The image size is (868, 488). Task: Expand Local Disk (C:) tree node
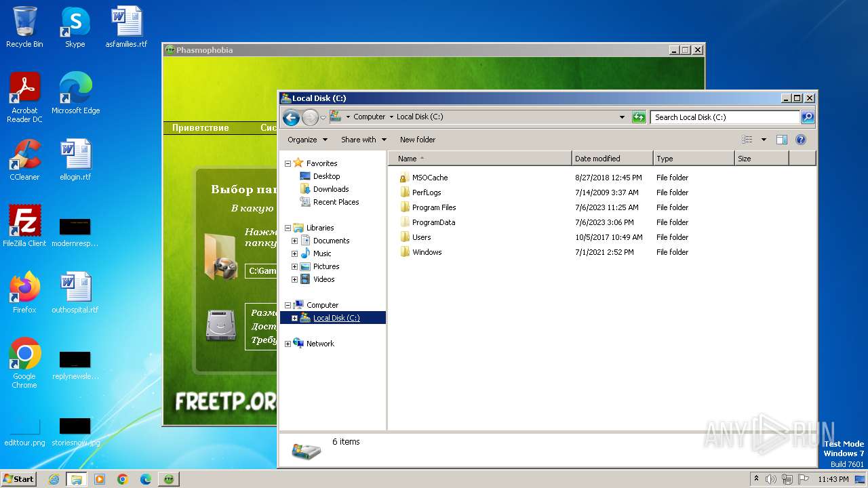[294, 318]
